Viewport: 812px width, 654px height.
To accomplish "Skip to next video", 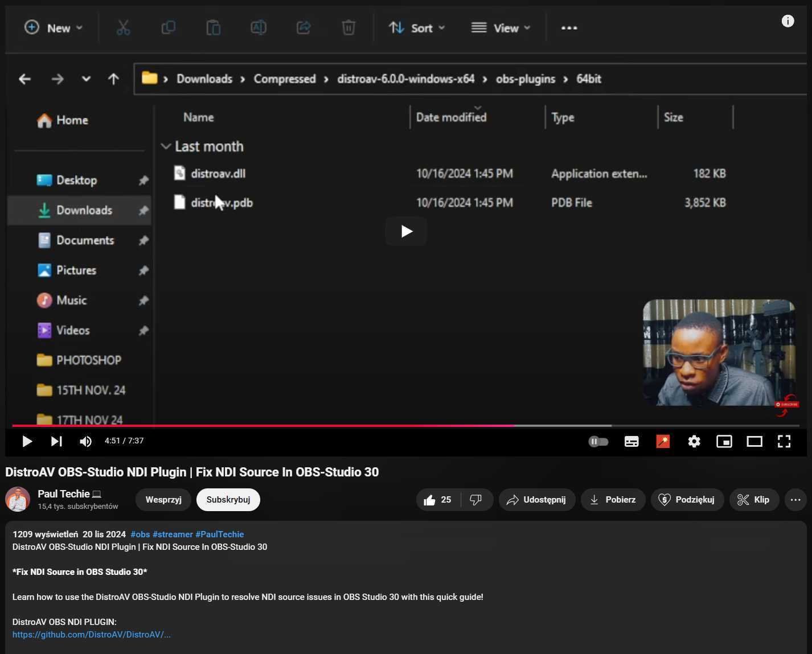I will point(56,441).
